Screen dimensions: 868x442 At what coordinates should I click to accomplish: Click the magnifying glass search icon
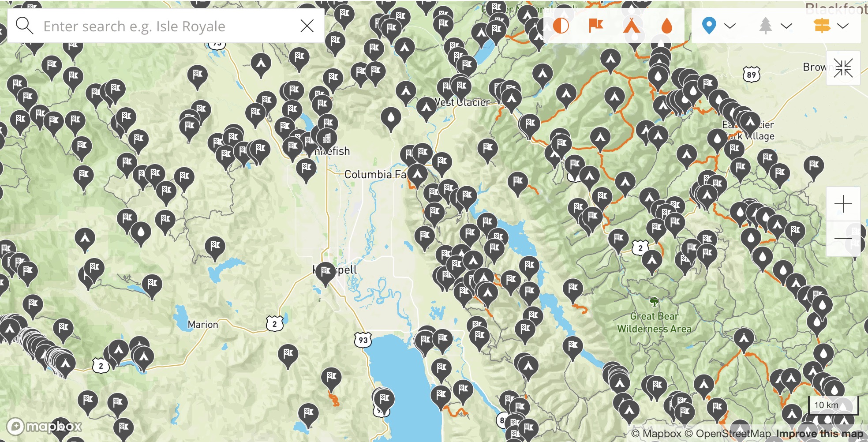click(24, 26)
